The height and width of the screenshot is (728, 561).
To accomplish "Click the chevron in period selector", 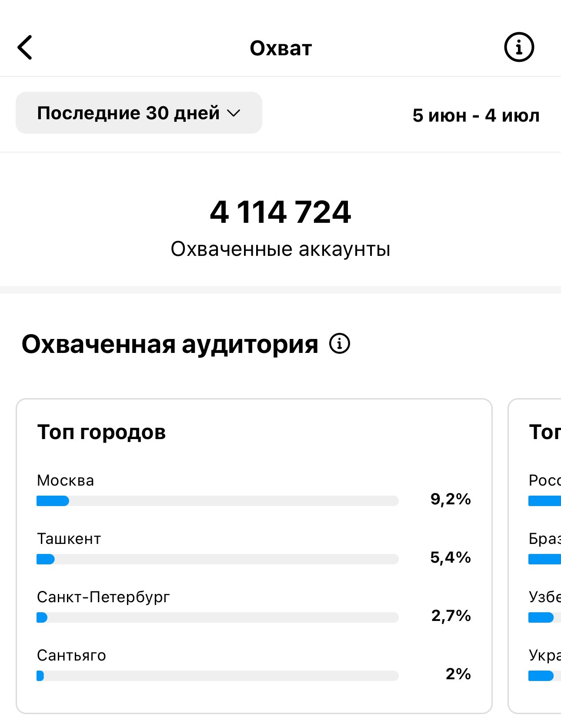I will coord(234,113).
